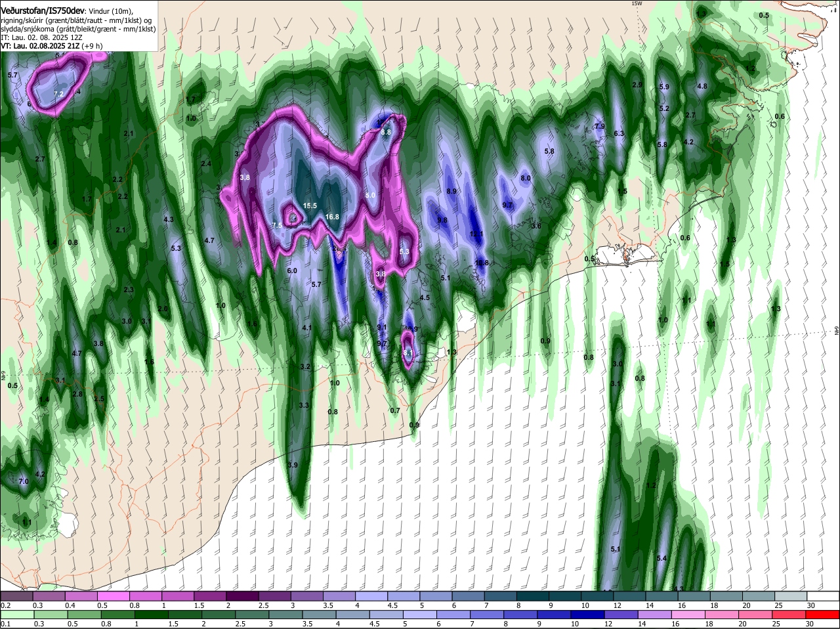Click the 4.3 precipitation value
Screen dimensions: 840x629
(169, 219)
